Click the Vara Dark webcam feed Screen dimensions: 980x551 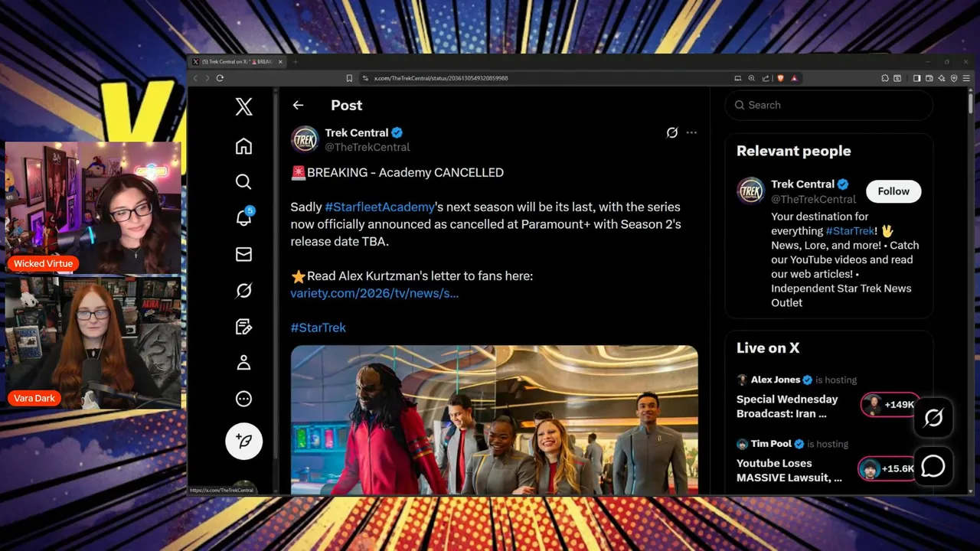point(93,342)
